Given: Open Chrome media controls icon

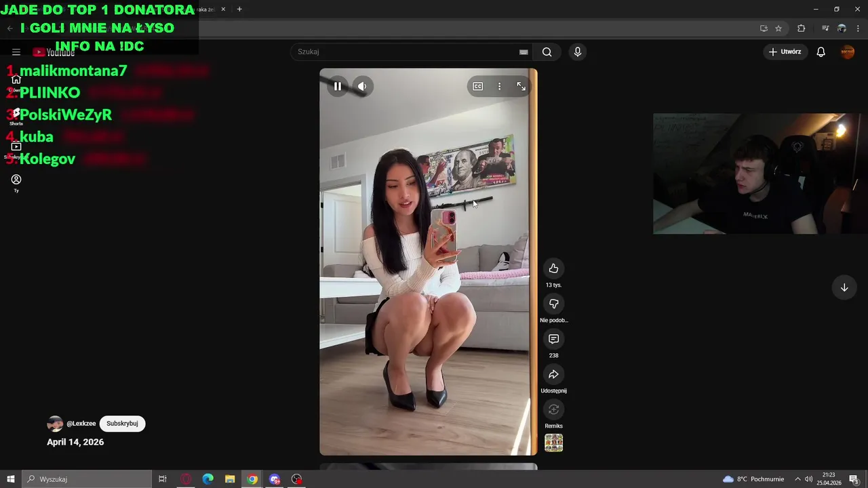Looking at the screenshot, I should tap(825, 28).
